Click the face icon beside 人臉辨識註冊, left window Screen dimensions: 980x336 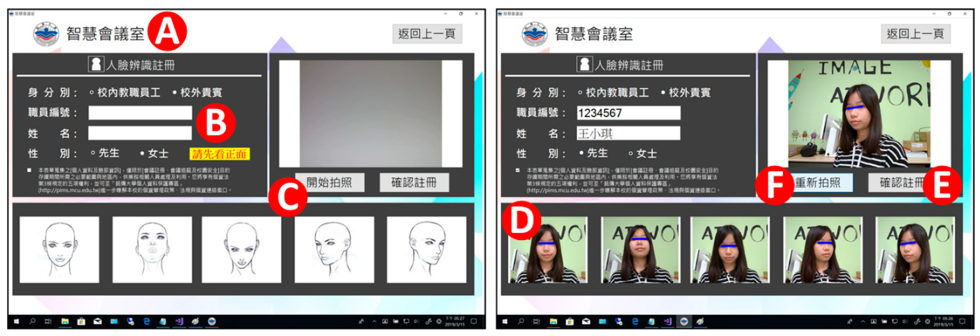click(x=96, y=64)
